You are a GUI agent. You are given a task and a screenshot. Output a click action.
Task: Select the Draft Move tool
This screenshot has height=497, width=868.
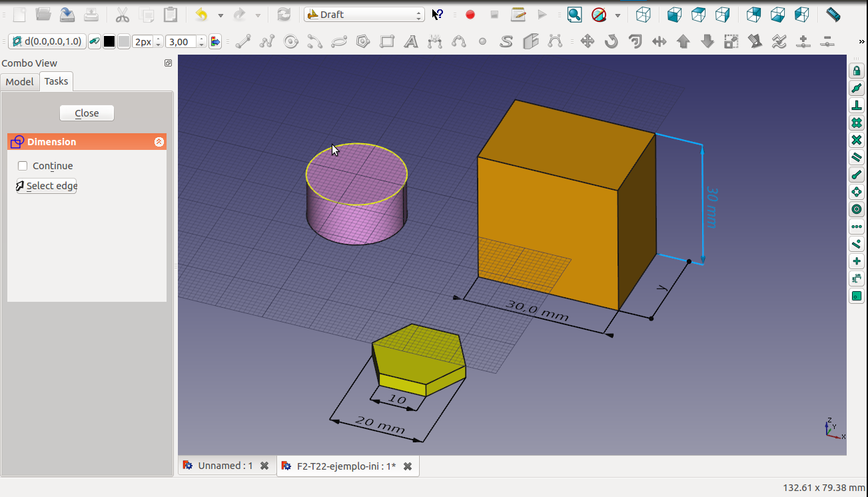click(587, 42)
